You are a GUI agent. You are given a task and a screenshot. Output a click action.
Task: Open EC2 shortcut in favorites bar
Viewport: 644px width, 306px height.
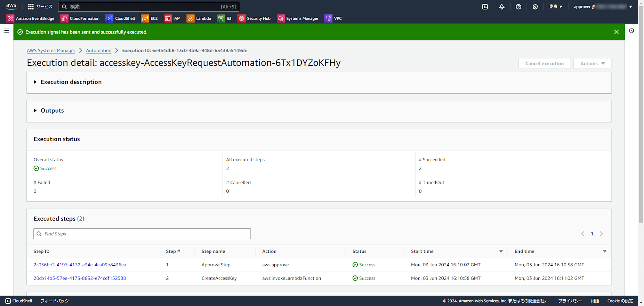point(149,18)
